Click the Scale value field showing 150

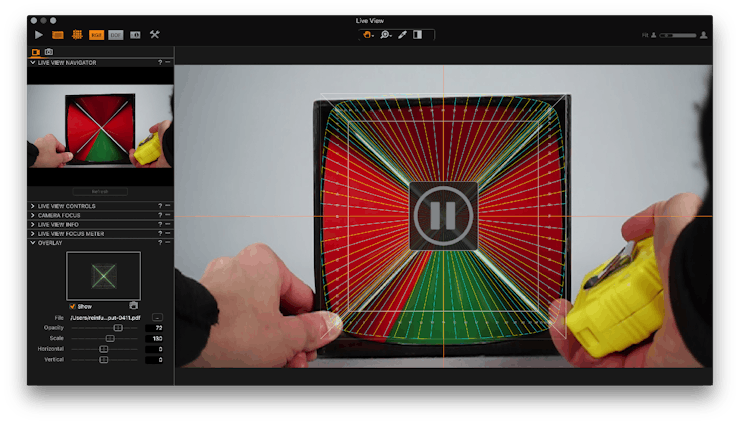pyautogui.click(x=154, y=338)
